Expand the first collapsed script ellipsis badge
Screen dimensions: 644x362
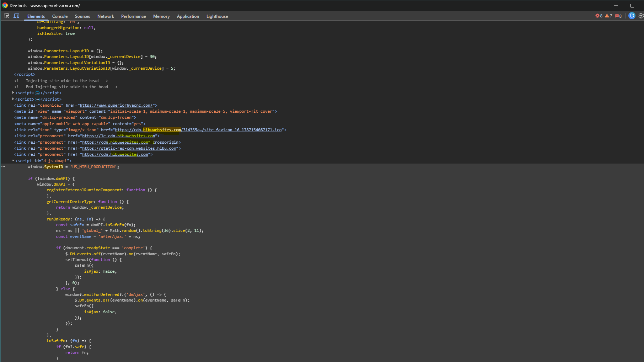pos(37,93)
